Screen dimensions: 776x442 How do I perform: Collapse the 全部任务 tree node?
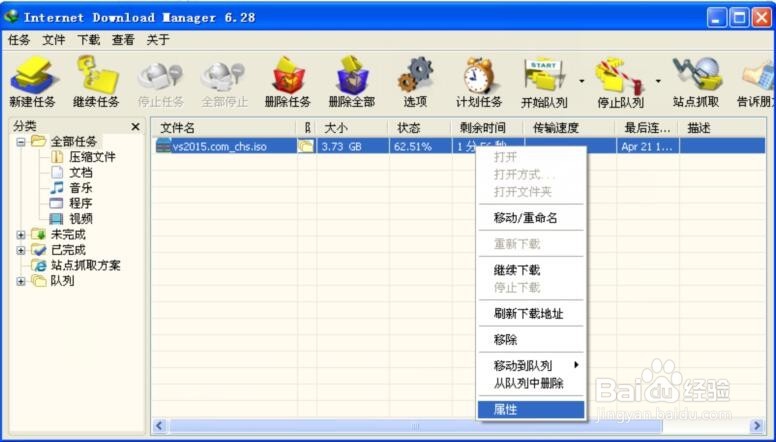tap(20, 142)
